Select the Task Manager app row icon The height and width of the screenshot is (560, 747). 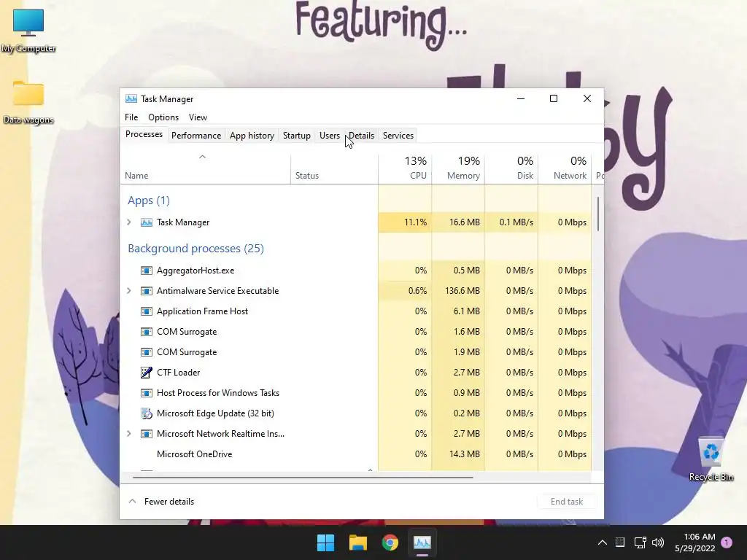click(x=146, y=222)
